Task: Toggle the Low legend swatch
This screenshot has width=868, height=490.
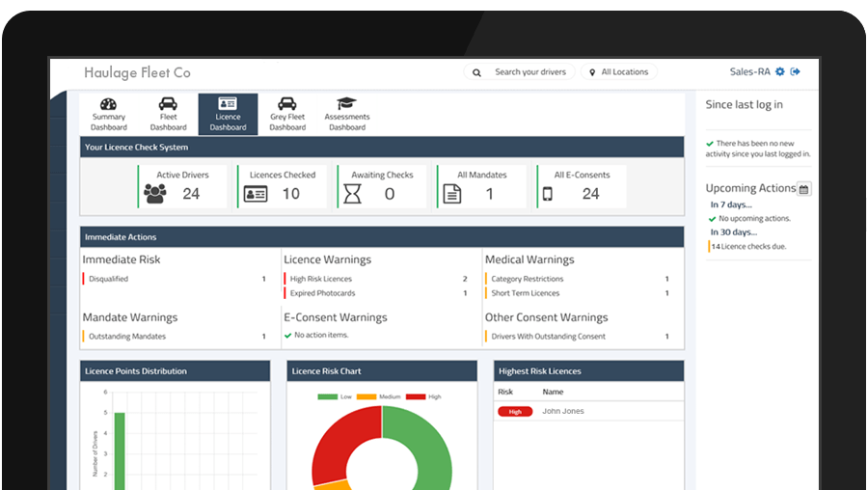Action: pyautogui.click(x=328, y=397)
